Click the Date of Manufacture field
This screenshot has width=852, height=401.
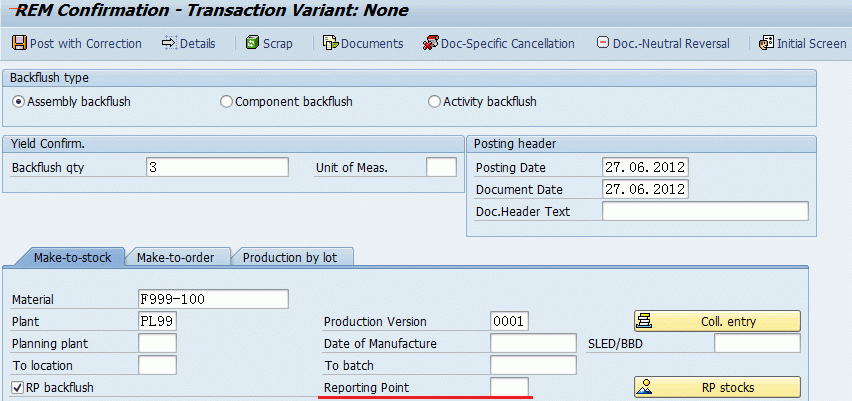(x=533, y=343)
